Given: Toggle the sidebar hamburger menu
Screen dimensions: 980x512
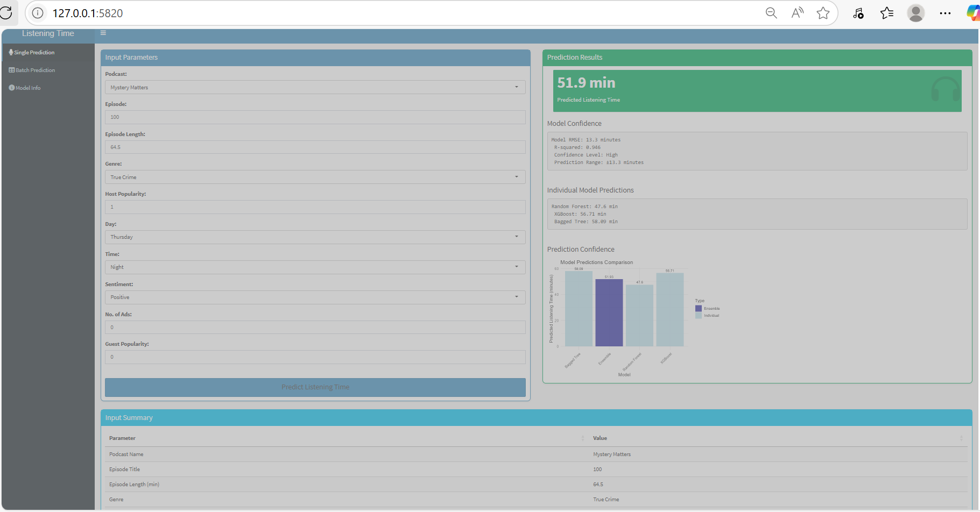Looking at the screenshot, I should pos(103,33).
